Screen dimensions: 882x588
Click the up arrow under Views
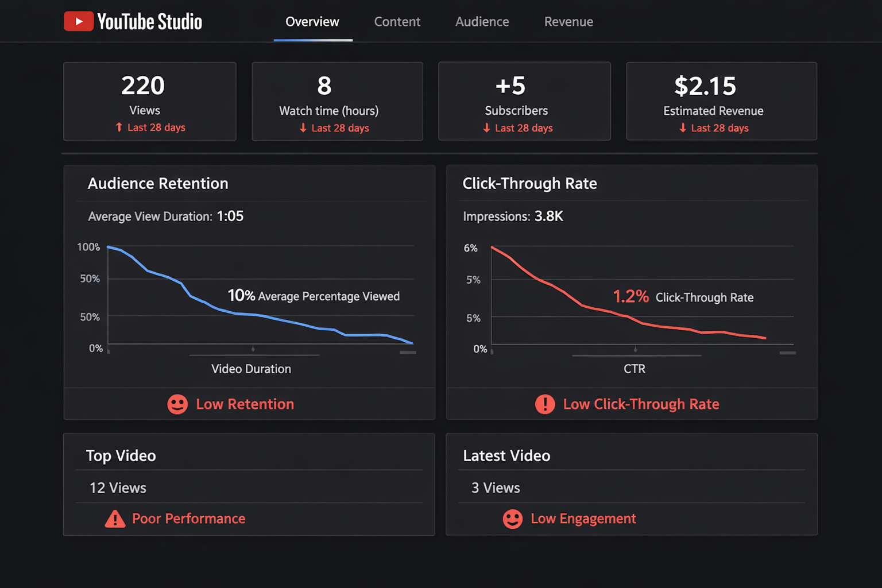119,127
